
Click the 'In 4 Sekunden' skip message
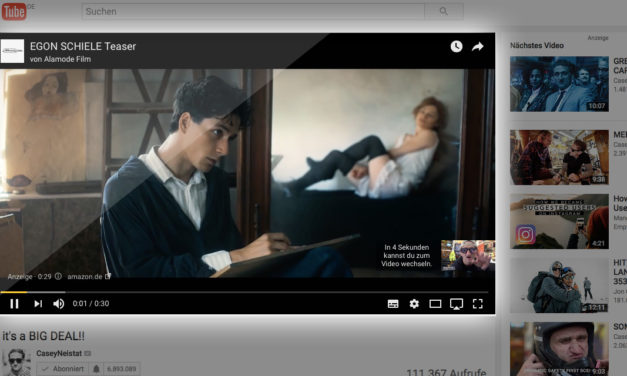click(406, 255)
